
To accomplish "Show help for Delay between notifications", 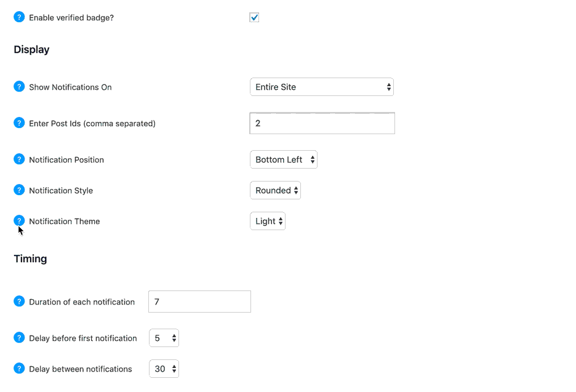I will click(19, 369).
